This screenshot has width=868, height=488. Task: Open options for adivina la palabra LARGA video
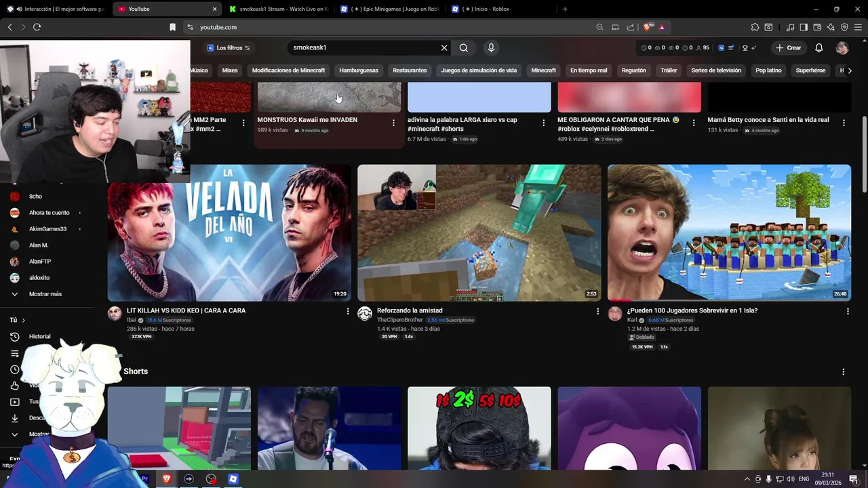click(543, 123)
